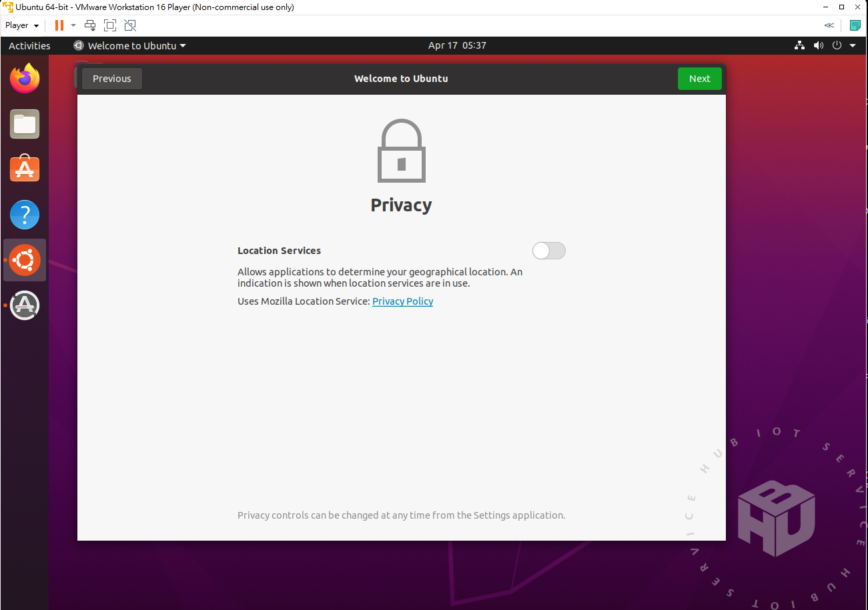Click Send Ctrl+Alt+Del VMware toolbar icon

90,25
